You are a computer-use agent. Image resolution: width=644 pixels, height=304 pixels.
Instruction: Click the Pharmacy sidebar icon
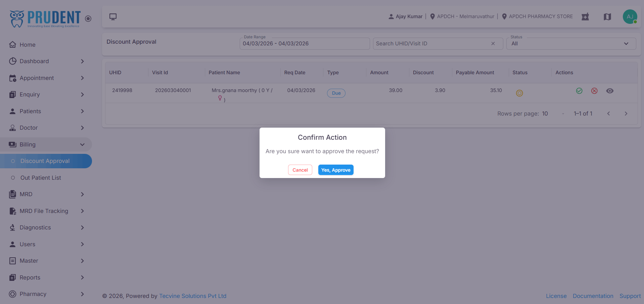tap(13, 294)
